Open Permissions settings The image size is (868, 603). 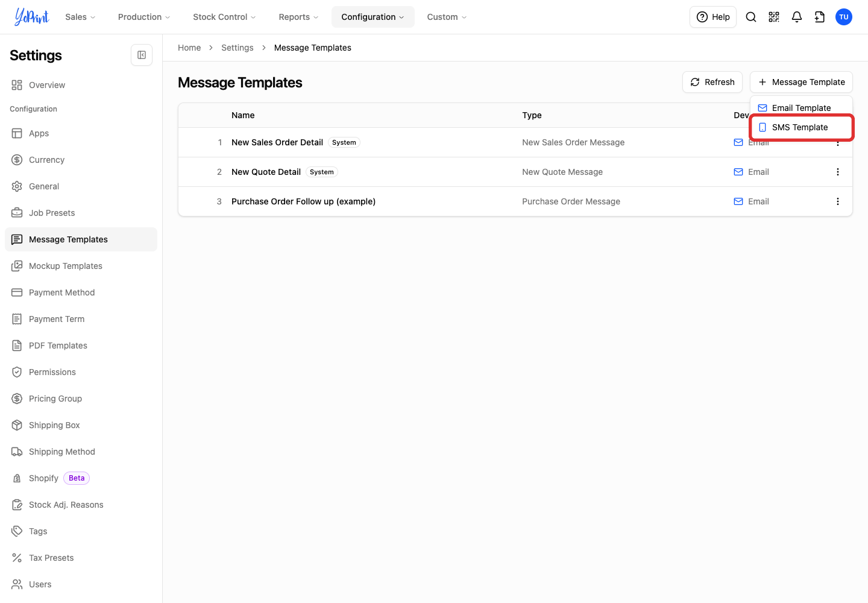(x=81, y=372)
